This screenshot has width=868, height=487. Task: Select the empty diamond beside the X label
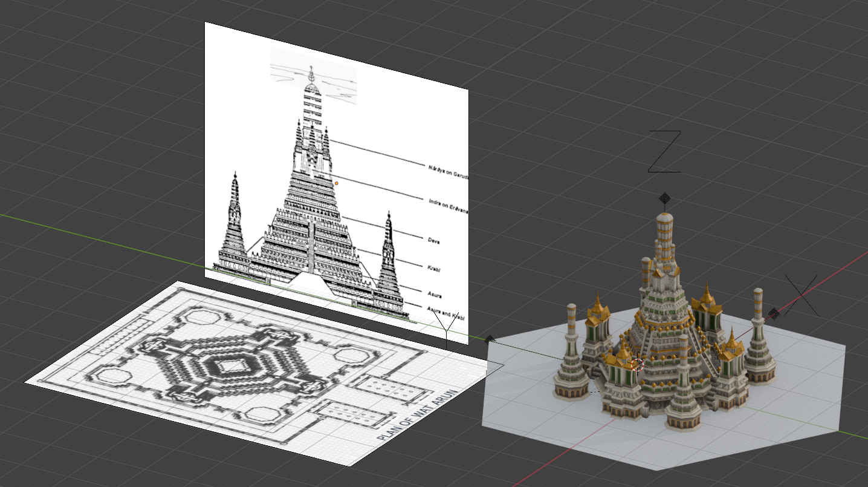(x=773, y=313)
